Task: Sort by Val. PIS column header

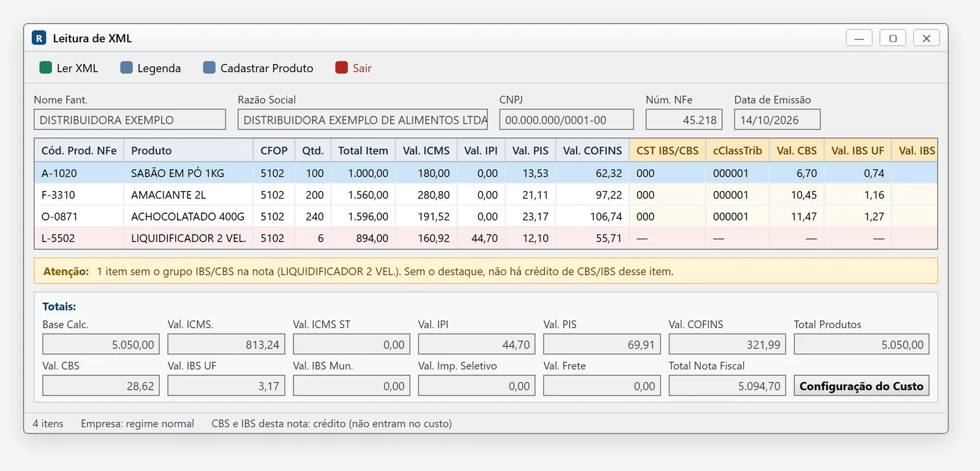Action: 530,151
